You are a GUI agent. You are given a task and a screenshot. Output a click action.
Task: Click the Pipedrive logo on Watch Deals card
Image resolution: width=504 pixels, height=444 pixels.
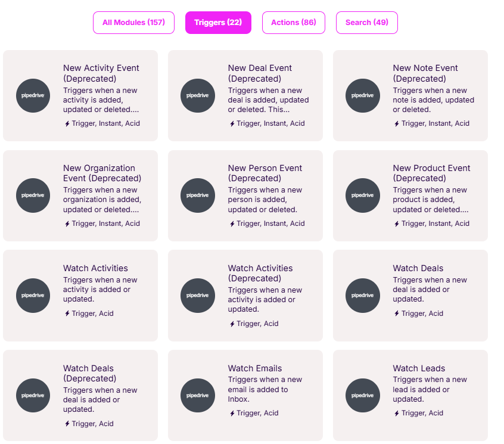click(x=363, y=296)
